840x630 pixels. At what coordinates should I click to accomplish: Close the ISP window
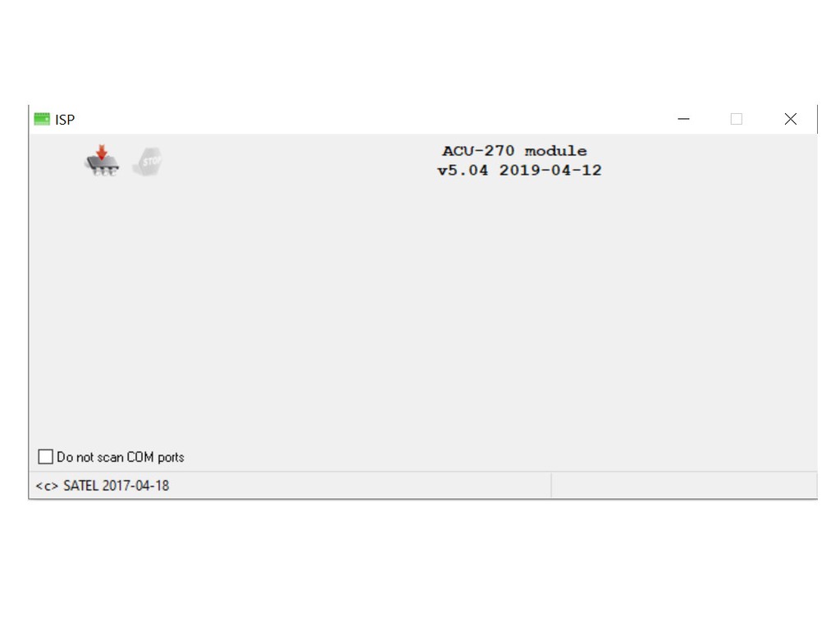click(790, 119)
